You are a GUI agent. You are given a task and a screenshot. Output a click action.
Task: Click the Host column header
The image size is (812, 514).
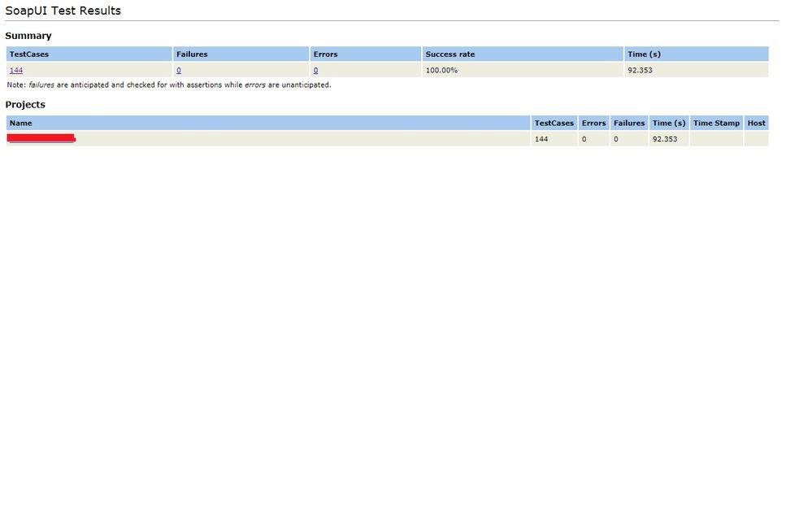[x=756, y=124]
